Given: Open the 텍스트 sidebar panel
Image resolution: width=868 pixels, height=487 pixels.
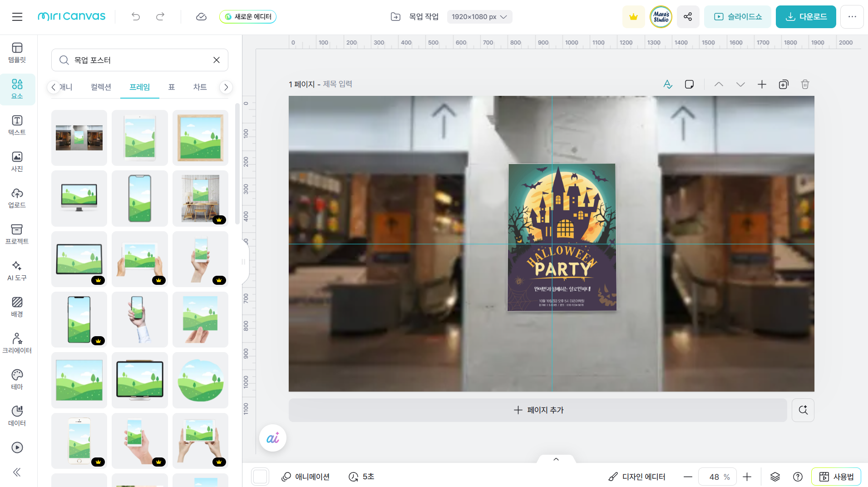Looking at the screenshot, I should (17, 126).
